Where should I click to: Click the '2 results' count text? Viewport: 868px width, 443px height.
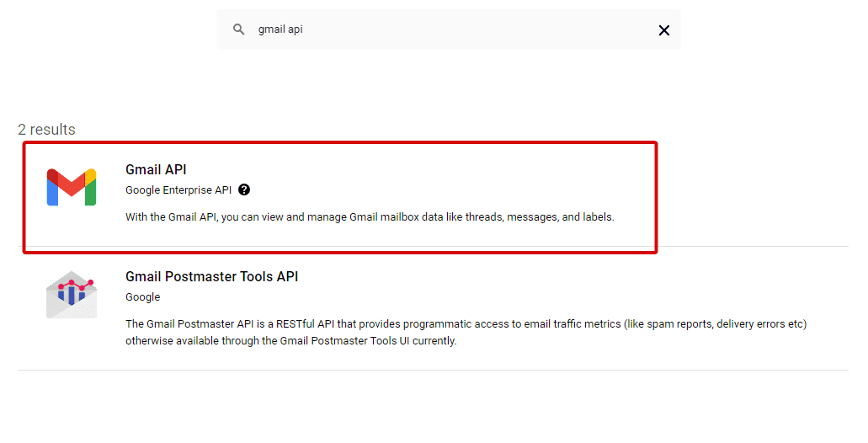point(46,130)
